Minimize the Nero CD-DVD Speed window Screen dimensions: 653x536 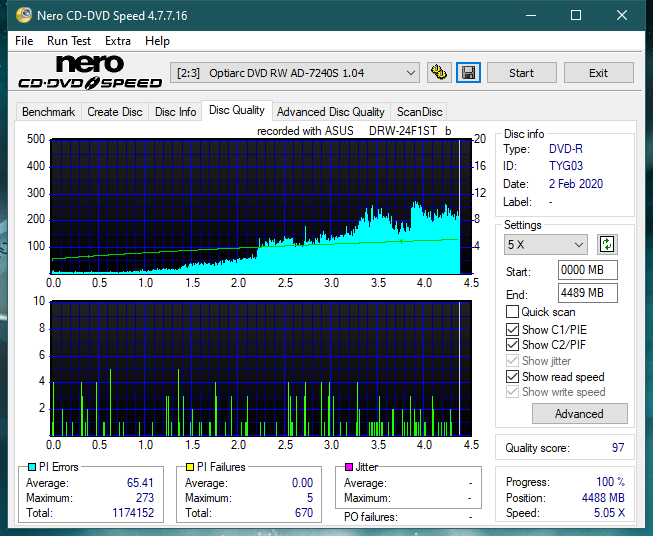[x=531, y=15]
